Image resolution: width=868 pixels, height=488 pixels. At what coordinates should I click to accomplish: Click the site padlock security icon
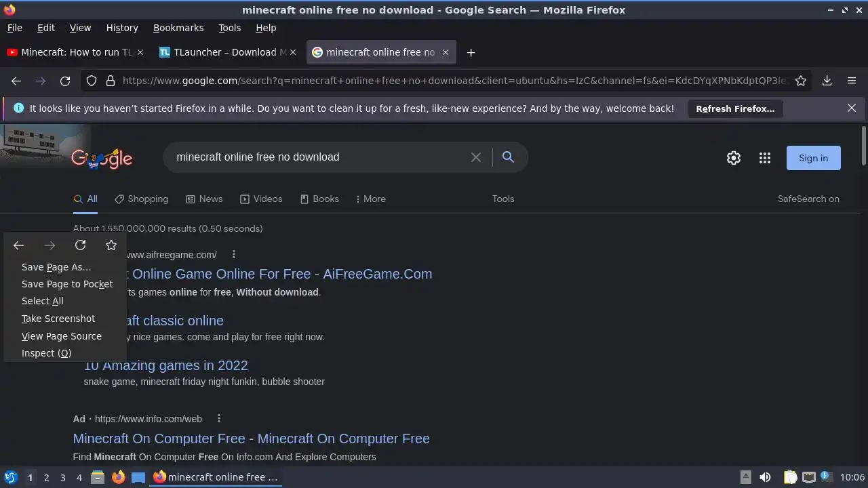(111, 81)
